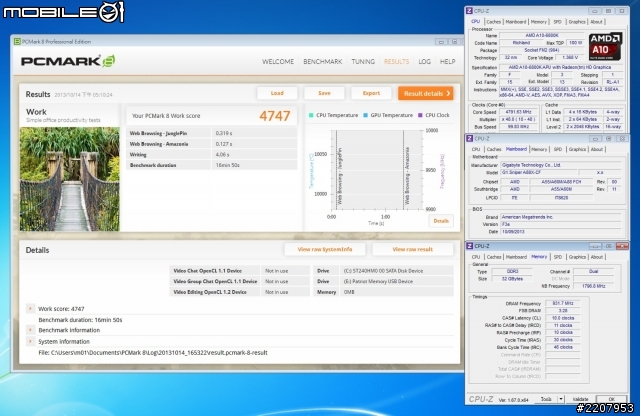This screenshot has width=640, height=416.
Task: Switch to Caches tab in CPU-Z processor window
Action: (493, 22)
